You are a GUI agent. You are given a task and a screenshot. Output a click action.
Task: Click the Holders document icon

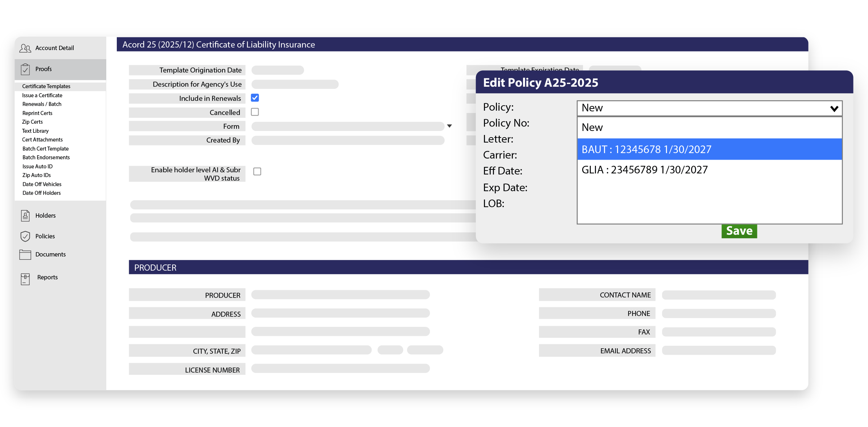tap(25, 215)
